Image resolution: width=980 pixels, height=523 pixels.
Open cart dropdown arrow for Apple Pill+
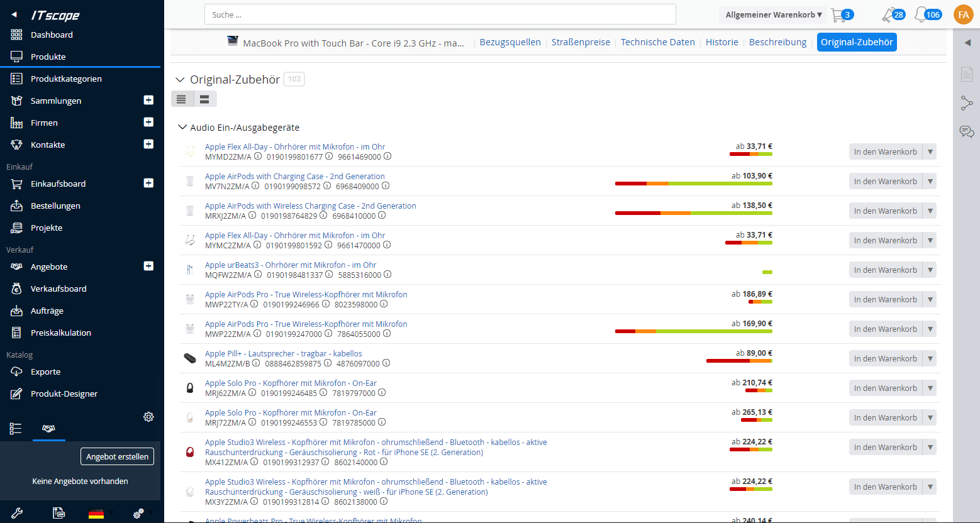930,358
